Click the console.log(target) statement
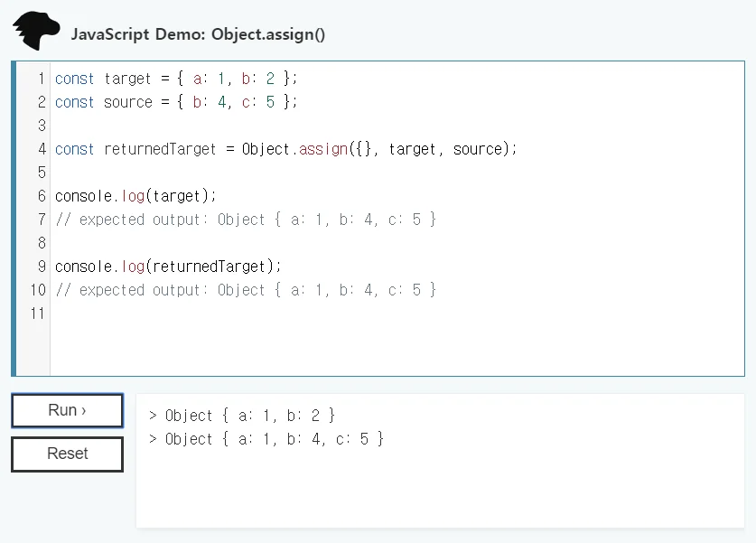 [x=135, y=196]
